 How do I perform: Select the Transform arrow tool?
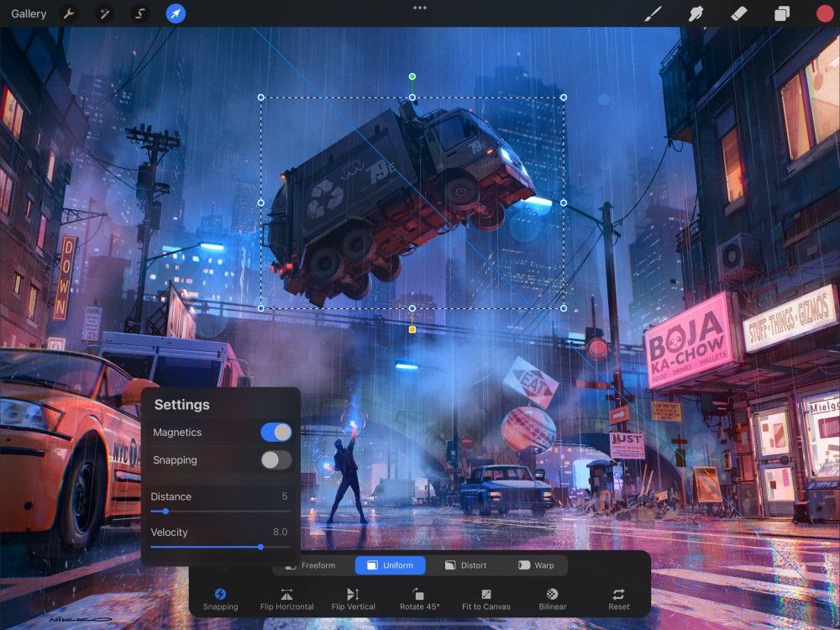pos(175,13)
